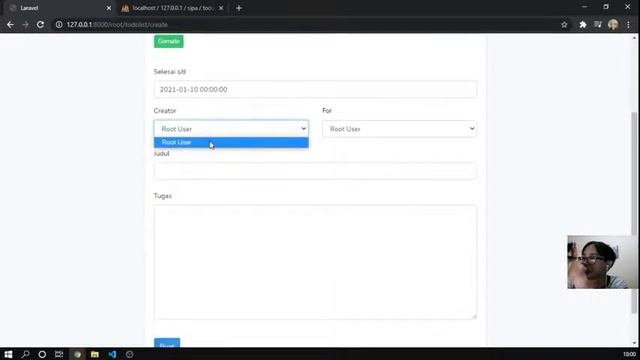The height and width of the screenshot is (360, 640).
Task: Click the taskbar clock
Action: click(x=629, y=354)
